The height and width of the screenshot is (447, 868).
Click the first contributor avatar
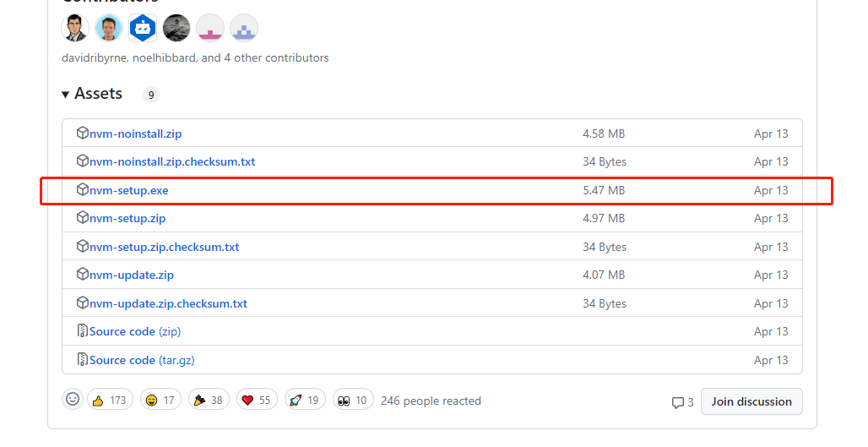pos(75,28)
